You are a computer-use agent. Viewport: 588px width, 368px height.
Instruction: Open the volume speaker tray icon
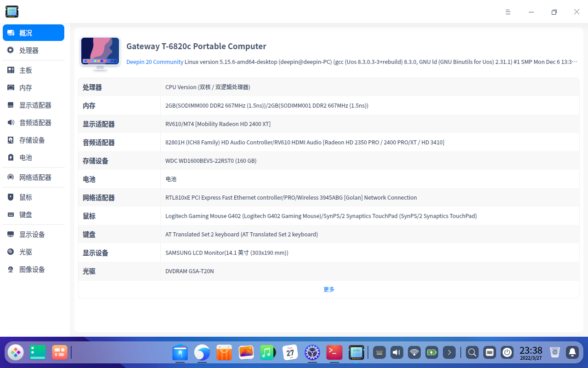pos(396,352)
